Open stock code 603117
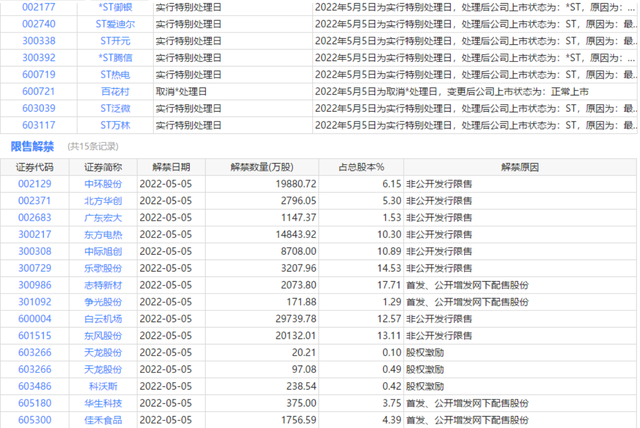Screen dimensions: 640x428 39,125
